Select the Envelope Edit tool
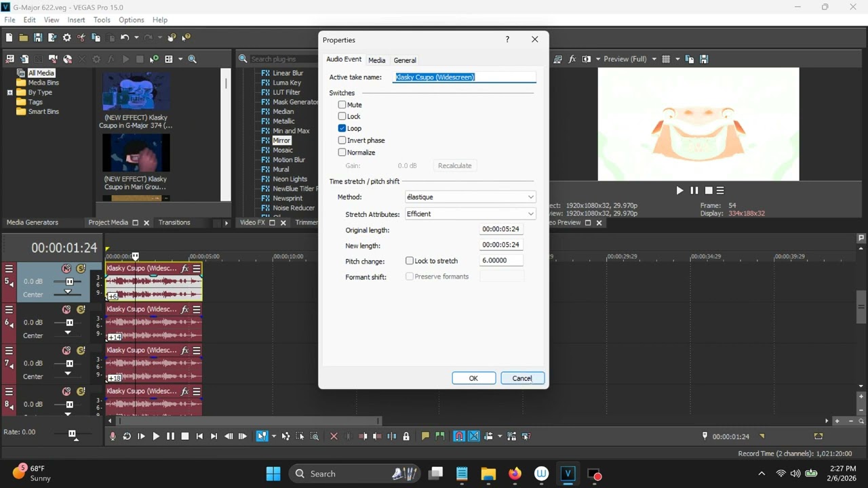868x488 pixels. point(285,436)
